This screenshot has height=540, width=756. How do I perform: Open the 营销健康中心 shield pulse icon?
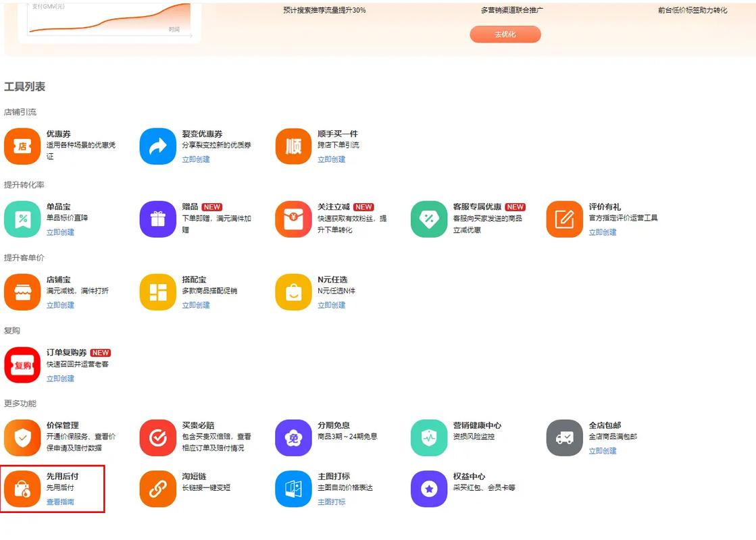(x=428, y=438)
